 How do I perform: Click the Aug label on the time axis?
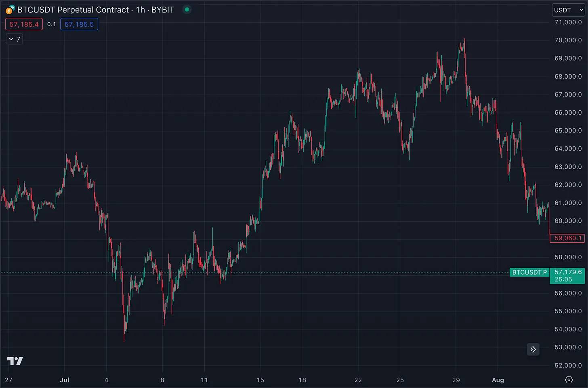click(498, 380)
